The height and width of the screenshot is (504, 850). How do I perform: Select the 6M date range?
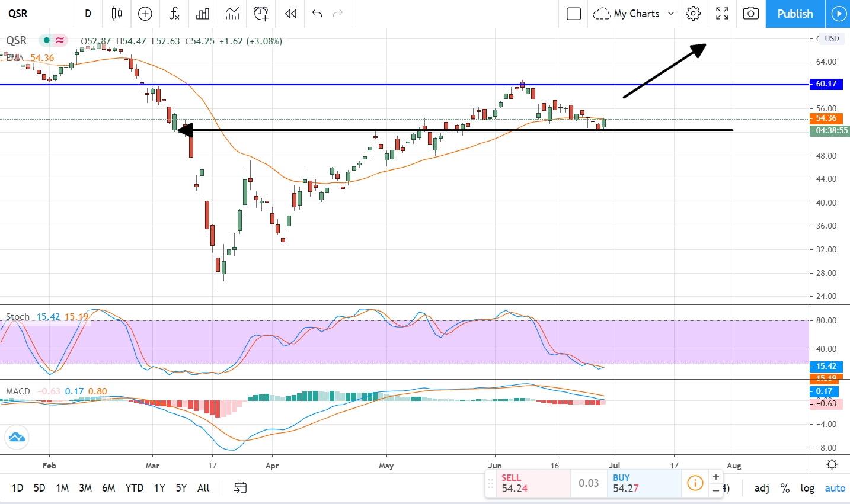[x=108, y=488]
